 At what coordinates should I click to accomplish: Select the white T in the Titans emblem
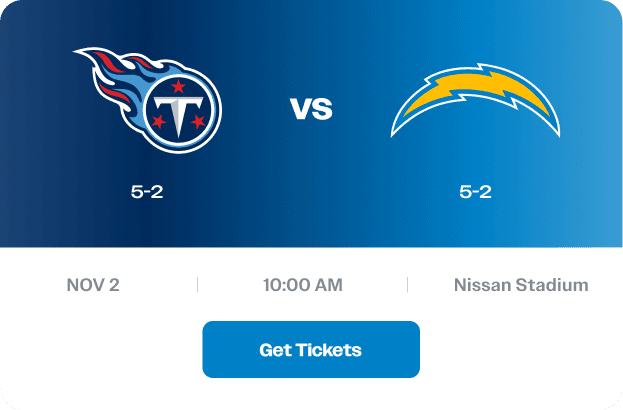click(x=178, y=115)
